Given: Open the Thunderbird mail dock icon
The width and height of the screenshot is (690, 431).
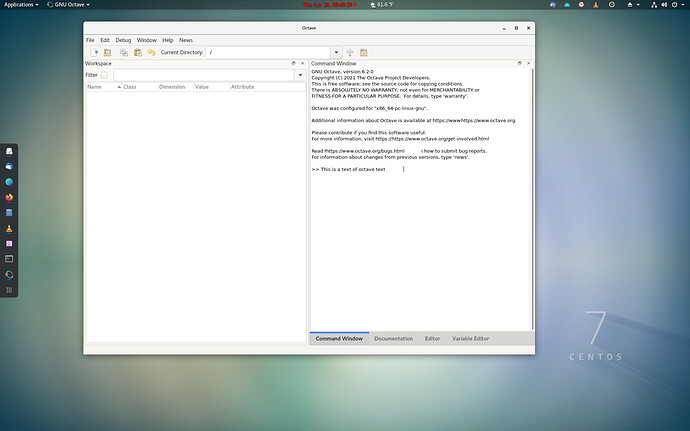Looking at the screenshot, I should tap(9, 166).
